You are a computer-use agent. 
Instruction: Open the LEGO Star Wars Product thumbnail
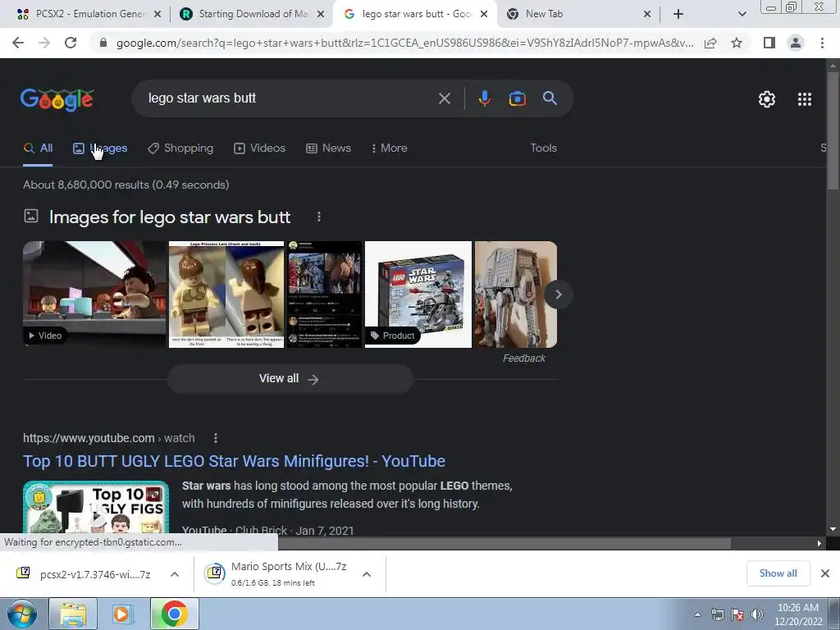pos(418,294)
